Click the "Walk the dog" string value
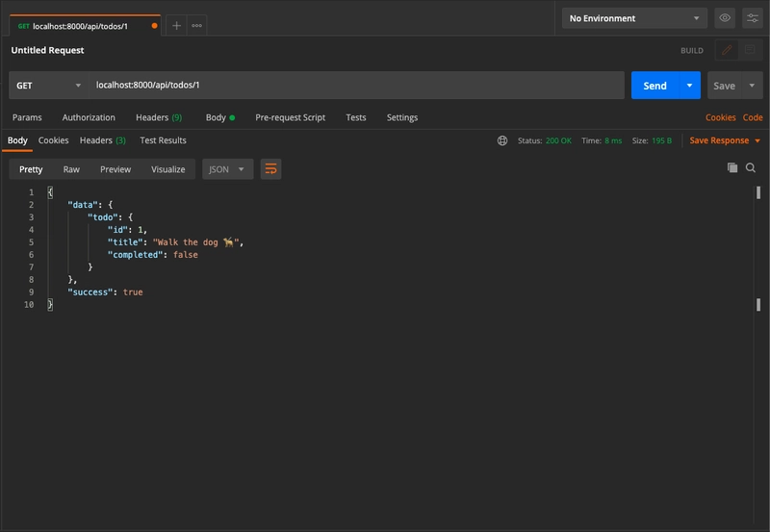The height and width of the screenshot is (532, 770). click(x=195, y=242)
